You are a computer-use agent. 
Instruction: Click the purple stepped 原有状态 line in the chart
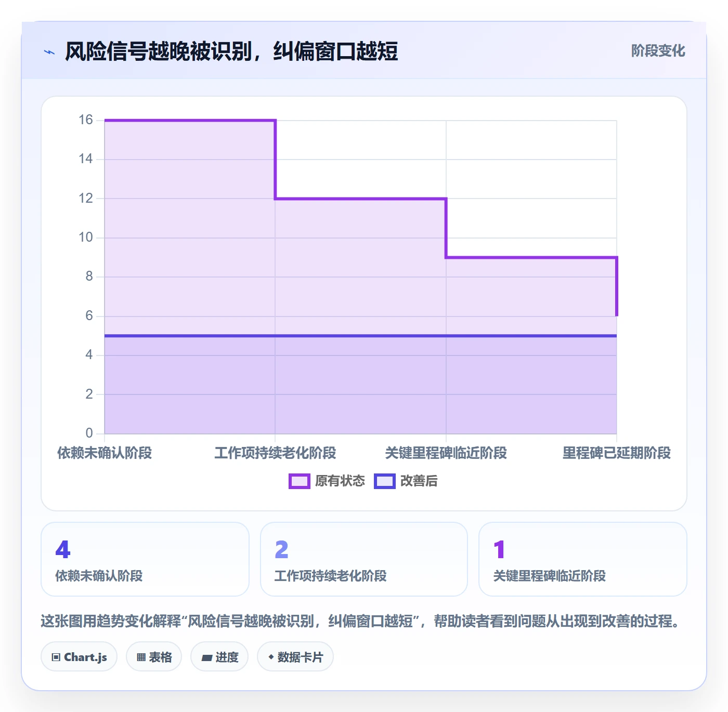pos(361,199)
